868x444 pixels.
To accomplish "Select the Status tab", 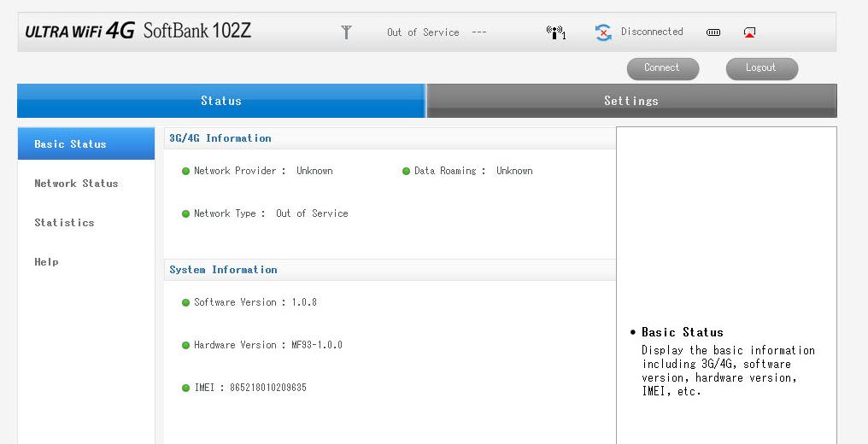I will point(221,101).
